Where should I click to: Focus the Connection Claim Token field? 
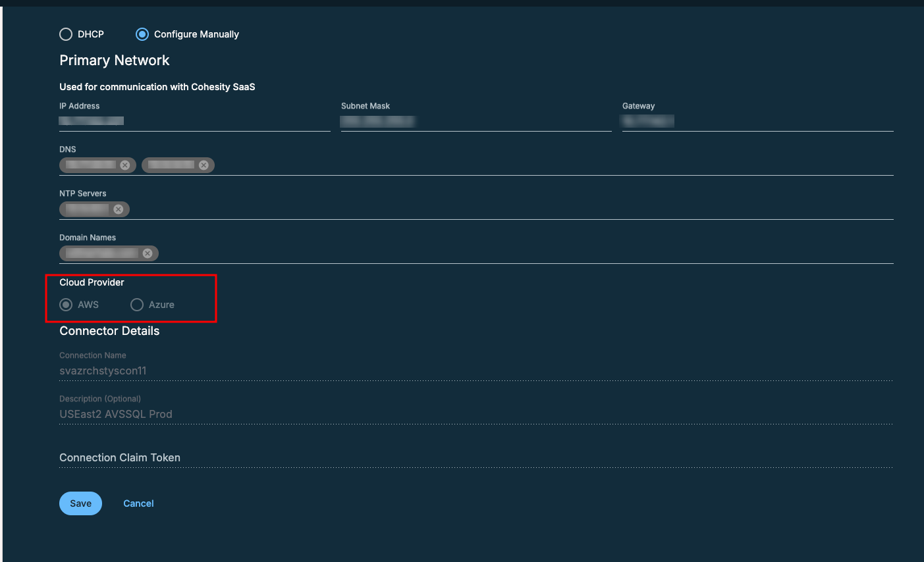(x=474, y=457)
